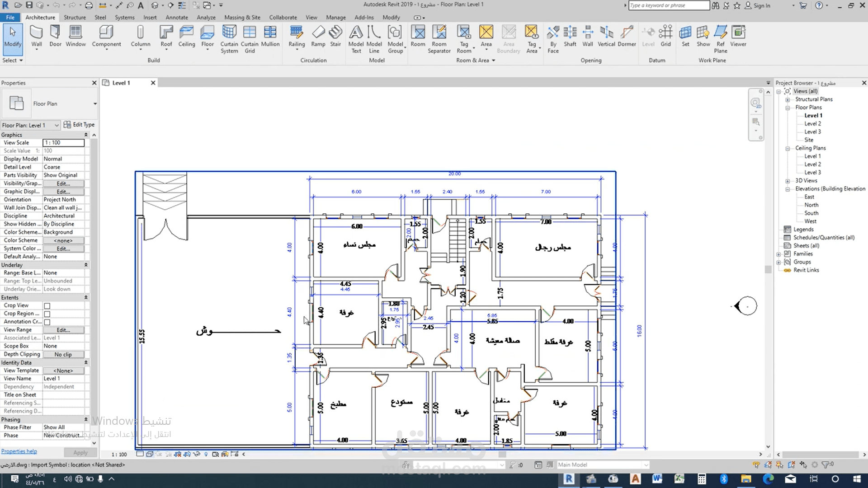Switch to the Massing & Site tab
868x488 pixels.
coord(242,17)
